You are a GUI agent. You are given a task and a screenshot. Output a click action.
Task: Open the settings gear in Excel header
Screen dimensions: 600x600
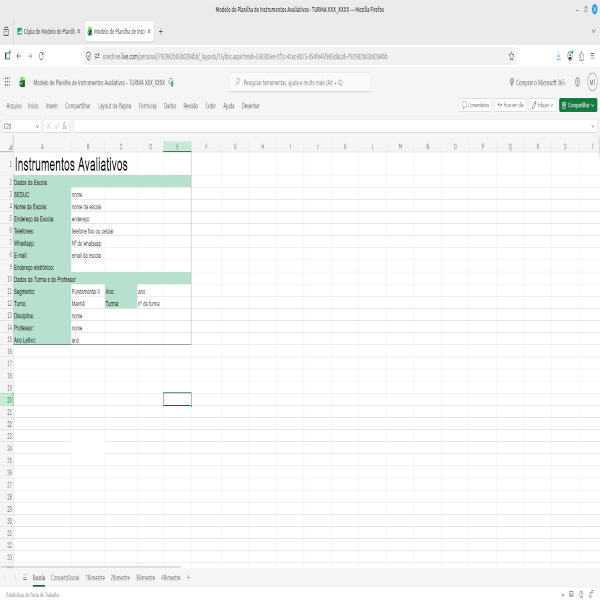(577, 82)
